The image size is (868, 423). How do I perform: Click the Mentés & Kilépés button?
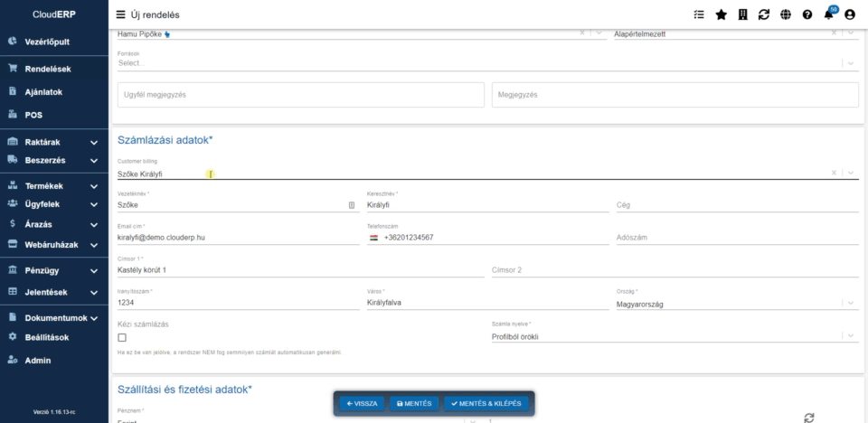(x=486, y=403)
